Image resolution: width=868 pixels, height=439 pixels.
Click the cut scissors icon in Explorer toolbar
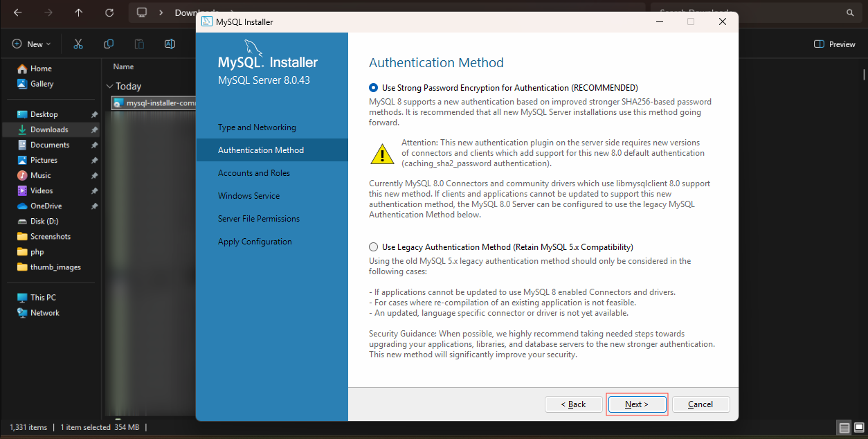[x=78, y=44]
